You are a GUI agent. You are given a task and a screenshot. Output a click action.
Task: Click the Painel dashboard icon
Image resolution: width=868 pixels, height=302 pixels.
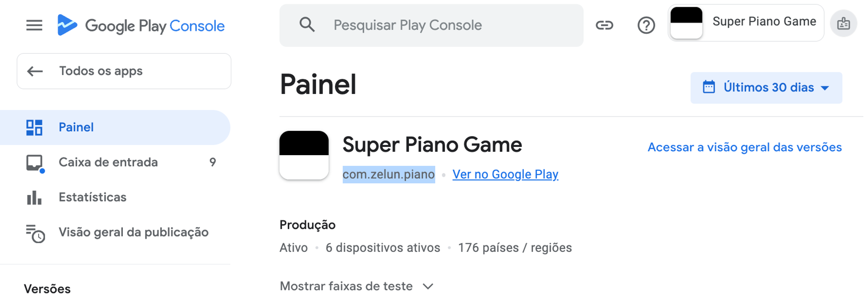point(34,127)
